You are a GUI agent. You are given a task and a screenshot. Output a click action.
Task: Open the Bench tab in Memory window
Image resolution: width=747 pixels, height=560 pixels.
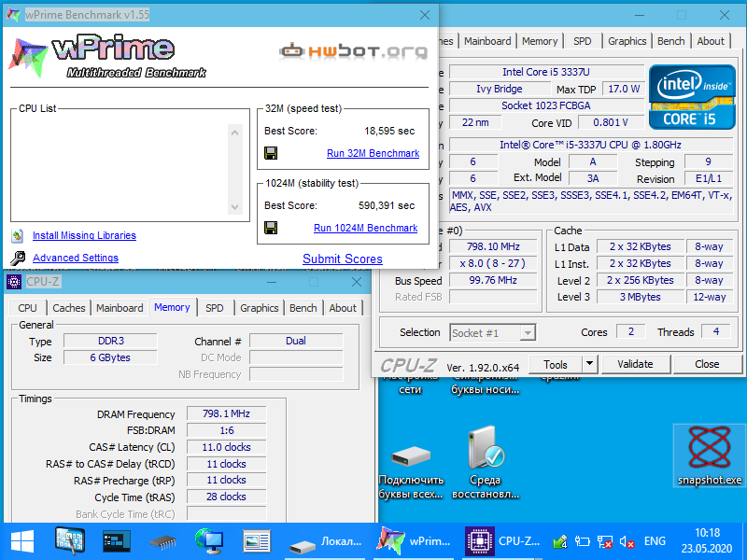(303, 308)
